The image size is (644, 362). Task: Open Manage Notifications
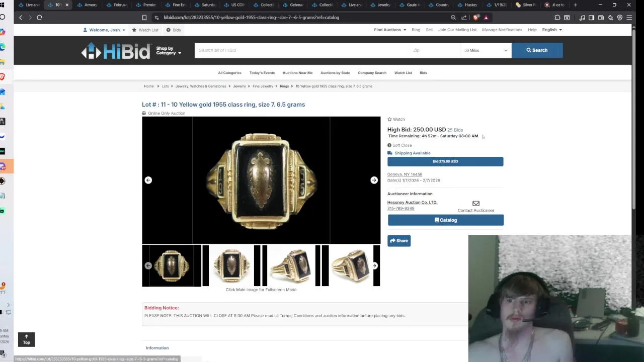click(502, 30)
